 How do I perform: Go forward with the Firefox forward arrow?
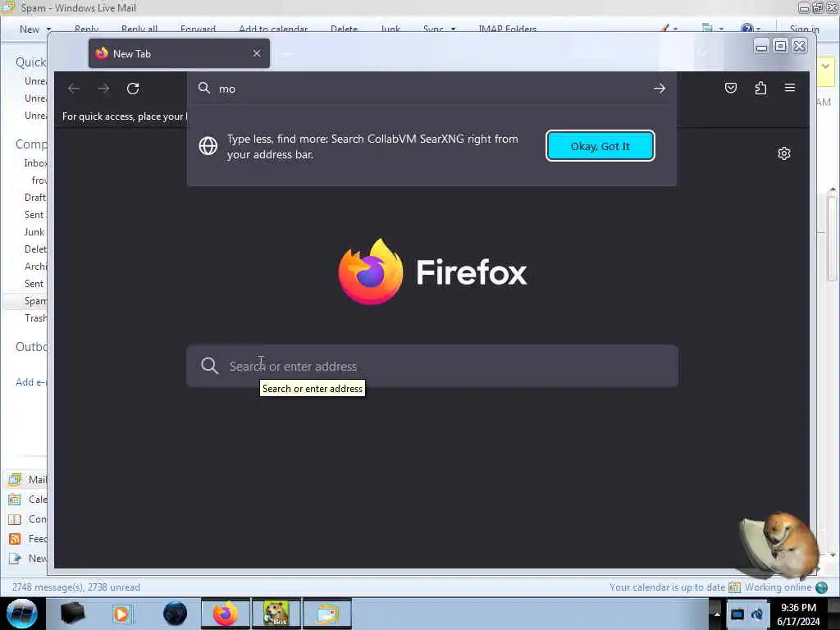click(x=103, y=89)
